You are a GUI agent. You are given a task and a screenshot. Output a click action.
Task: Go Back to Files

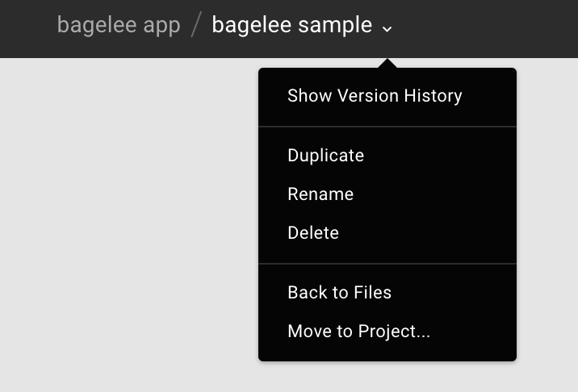click(x=387, y=292)
